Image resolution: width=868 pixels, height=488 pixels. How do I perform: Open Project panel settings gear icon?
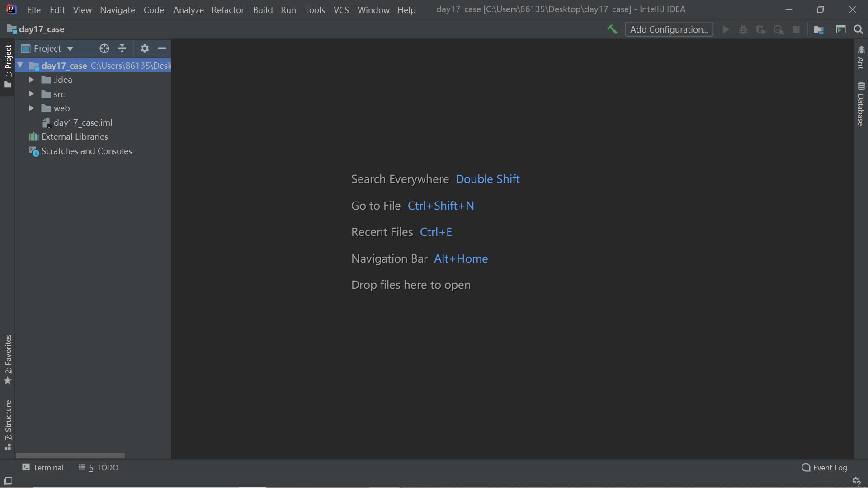[145, 48]
